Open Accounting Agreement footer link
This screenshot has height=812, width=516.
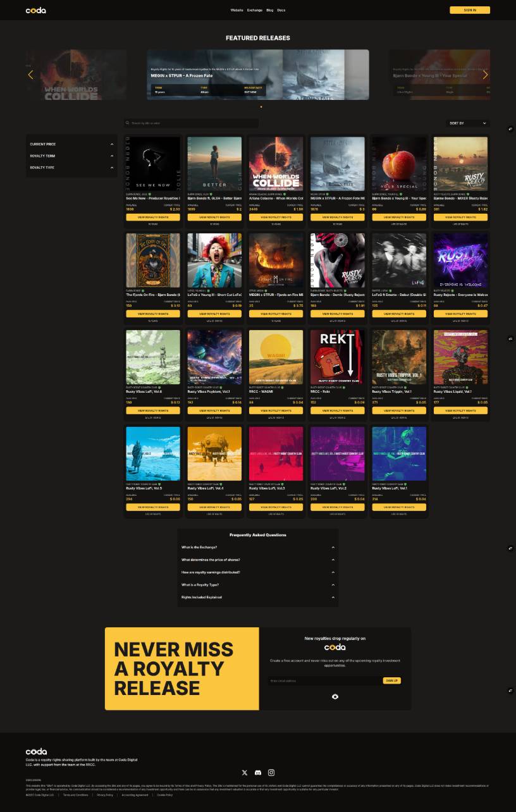(x=135, y=795)
